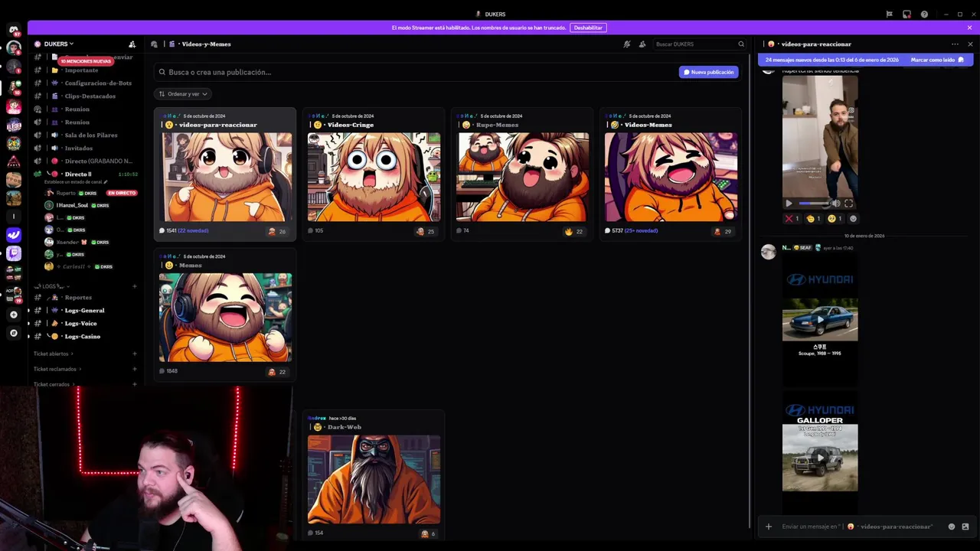Open the inbox icon in title bar

coord(906,14)
